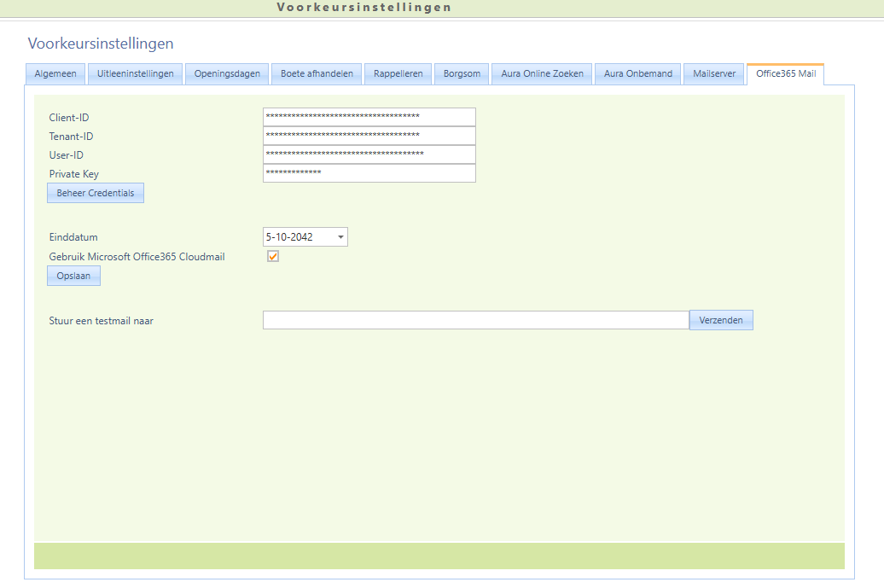Expand the Einddatum date dropdown

click(x=340, y=237)
